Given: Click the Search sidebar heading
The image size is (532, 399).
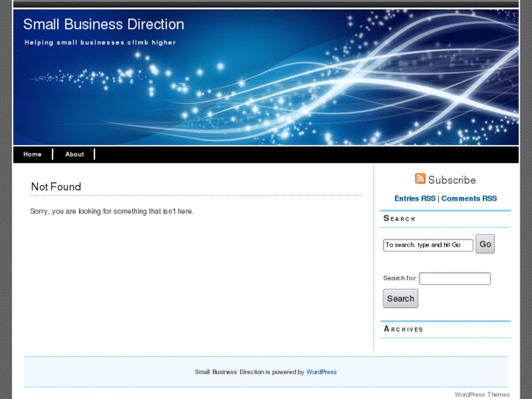Looking at the screenshot, I should (399, 218).
